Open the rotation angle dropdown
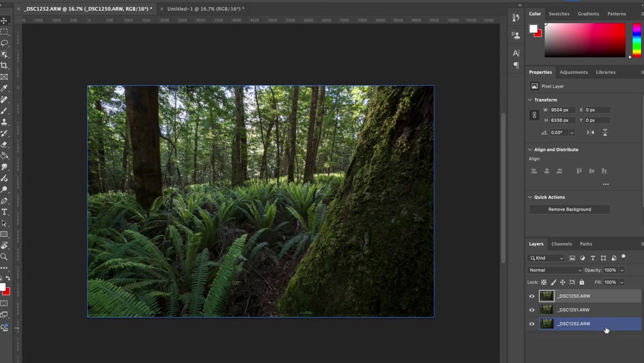The height and width of the screenshot is (363, 644). pyautogui.click(x=572, y=133)
